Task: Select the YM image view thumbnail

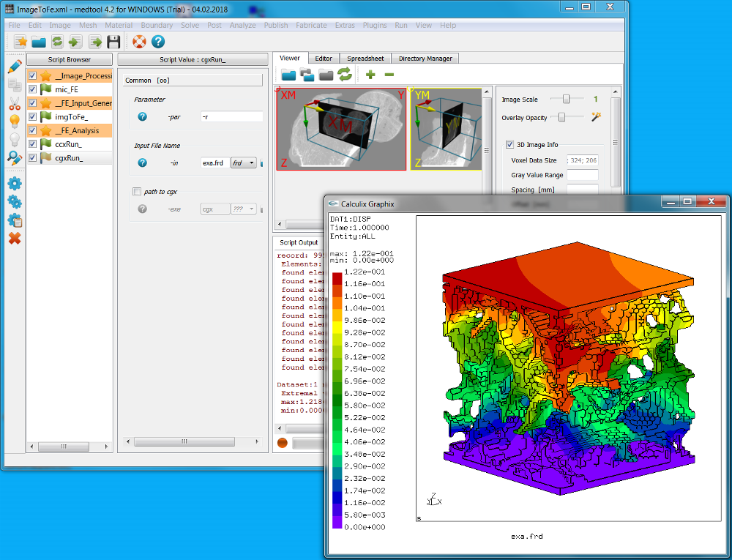Action: coord(446,130)
